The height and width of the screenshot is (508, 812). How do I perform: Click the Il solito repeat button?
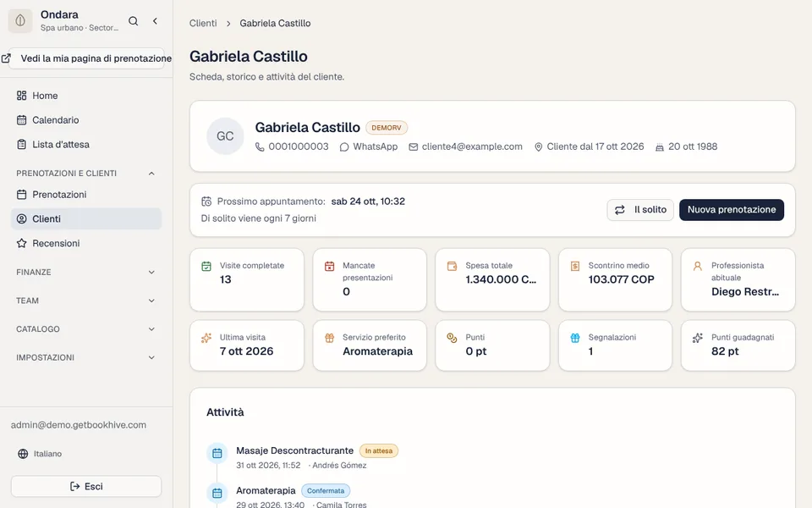pyautogui.click(x=640, y=209)
